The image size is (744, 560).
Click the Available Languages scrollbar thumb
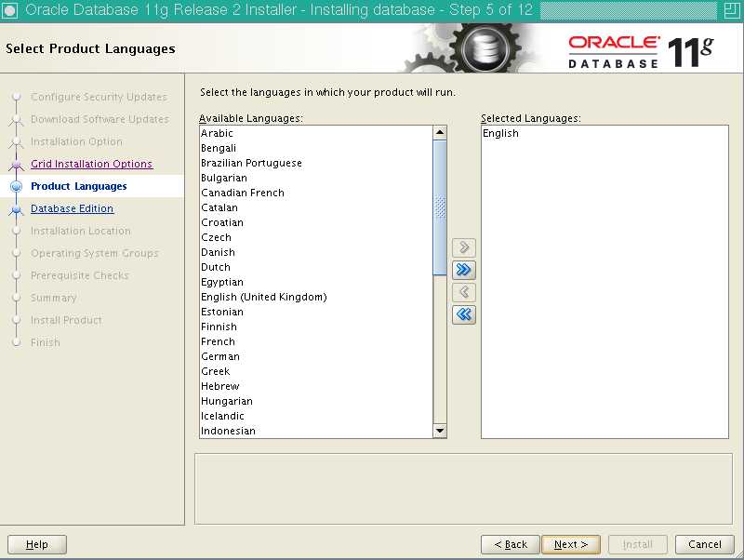[440, 207]
